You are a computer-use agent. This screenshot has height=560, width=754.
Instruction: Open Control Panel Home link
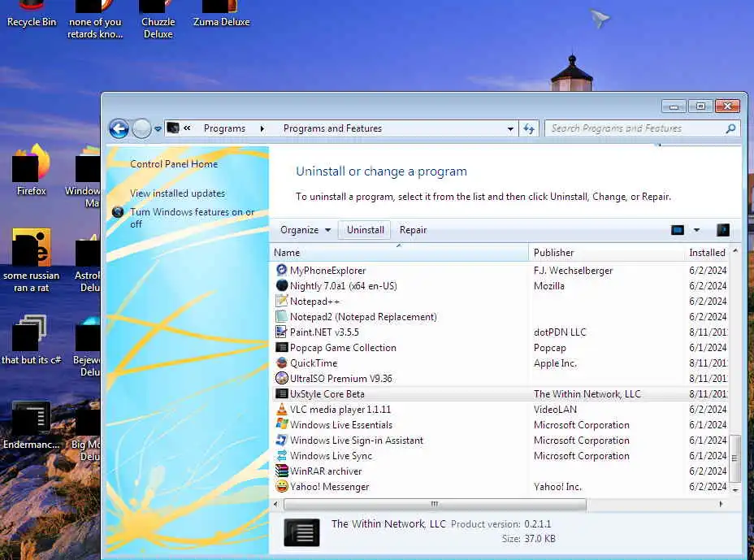pos(174,164)
